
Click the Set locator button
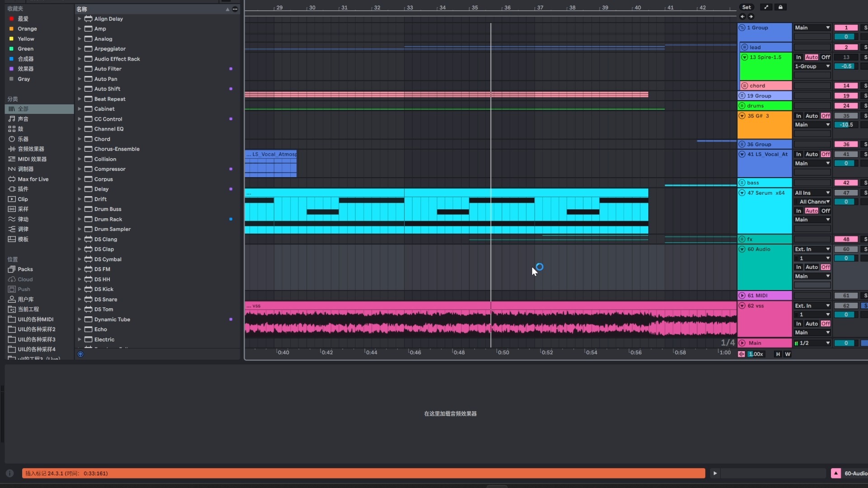click(x=747, y=7)
